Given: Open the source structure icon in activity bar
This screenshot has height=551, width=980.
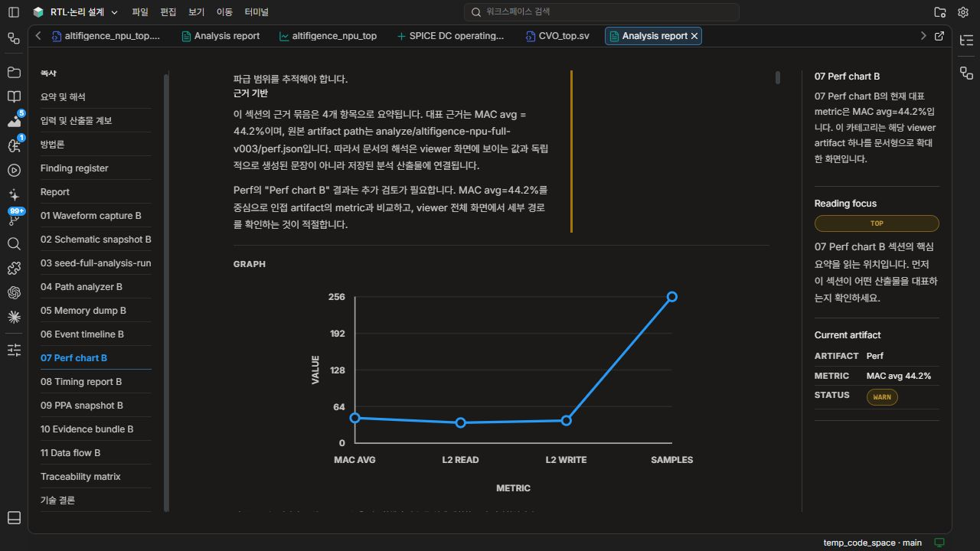Looking at the screenshot, I should [x=14, y=37].
